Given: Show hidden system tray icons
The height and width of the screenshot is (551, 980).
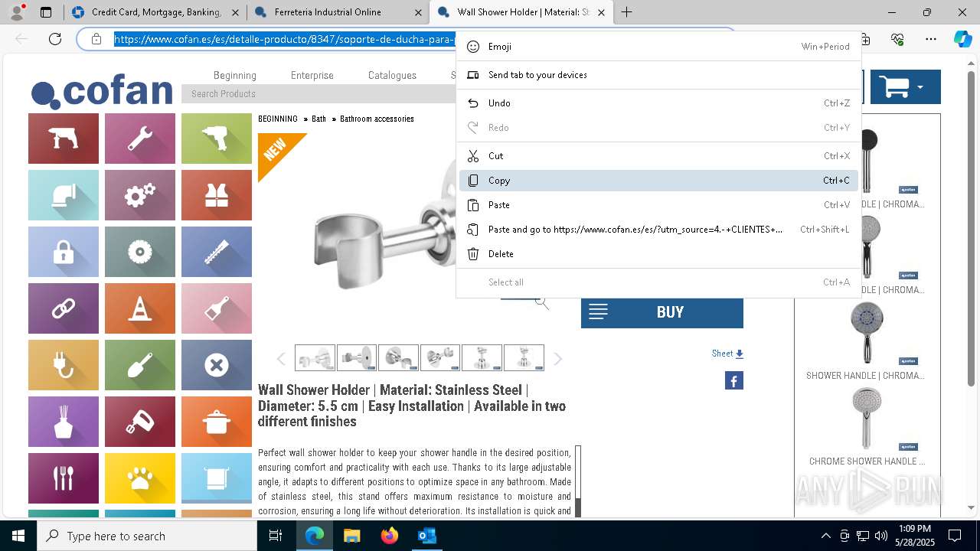Looking at the screenshot, I should point(825,536).
